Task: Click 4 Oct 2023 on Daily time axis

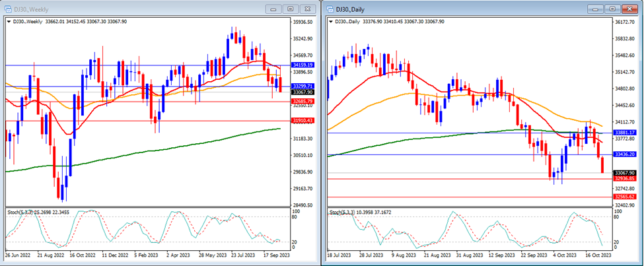Action: 565,255
